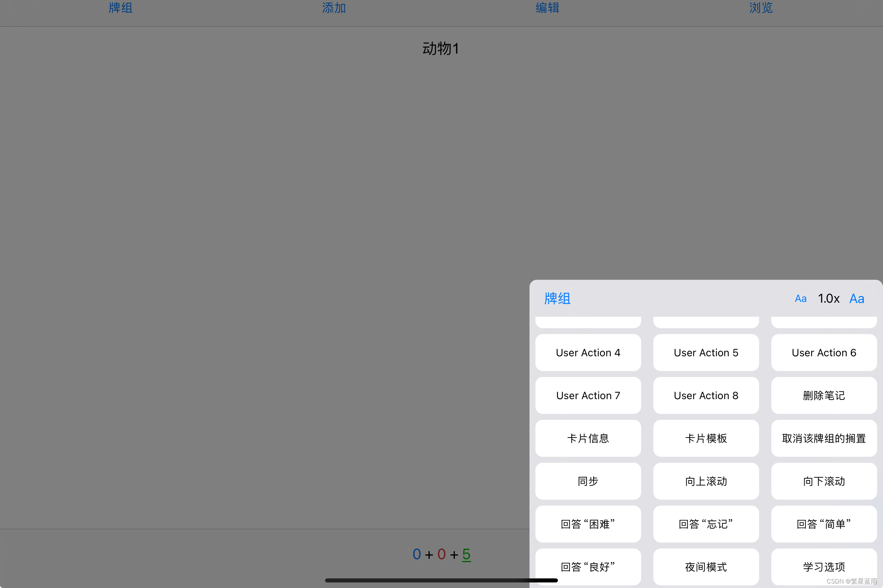Choose the 删除笔记 action

[824, 395]
